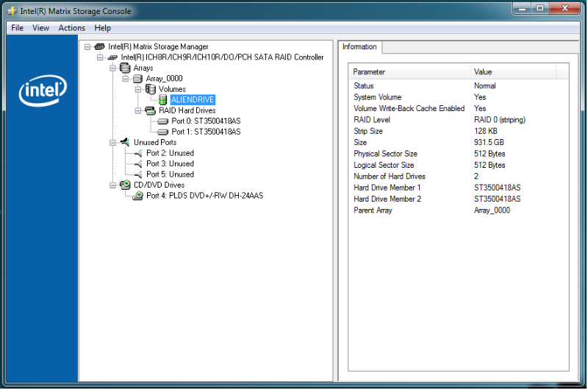Select Port 1: ST3500418AS drive
588x390 pixels.
(x=206, y=132)
